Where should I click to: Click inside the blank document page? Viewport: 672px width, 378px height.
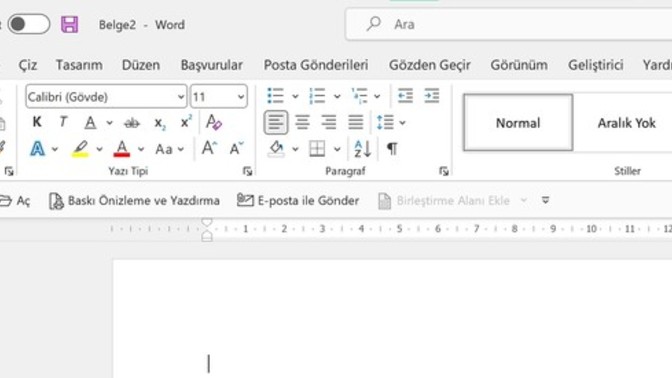[392, 318]
